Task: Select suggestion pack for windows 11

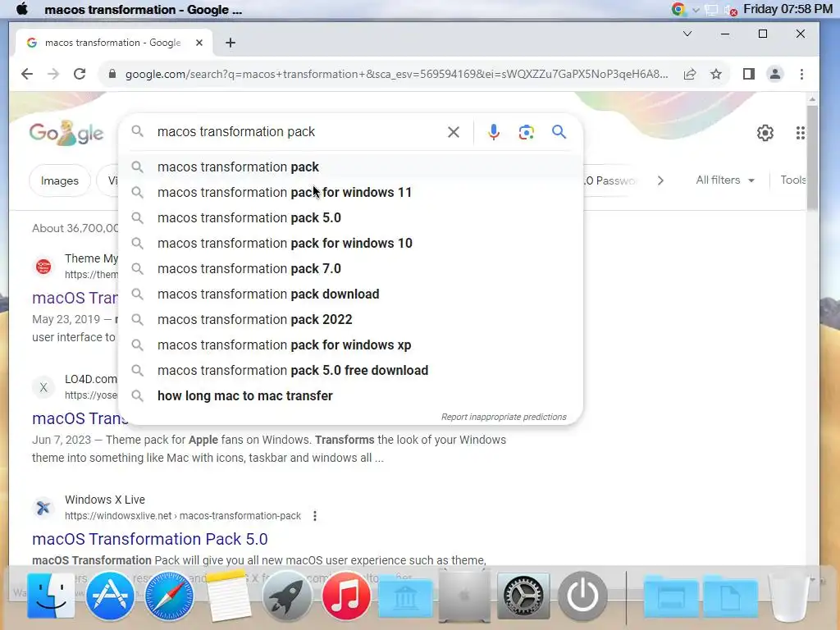Action: (x=350, y=192)
